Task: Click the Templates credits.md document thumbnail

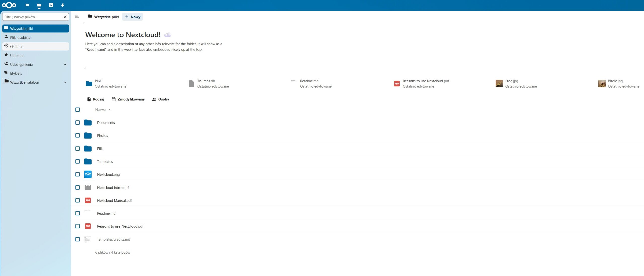Action: pos(87,239)
